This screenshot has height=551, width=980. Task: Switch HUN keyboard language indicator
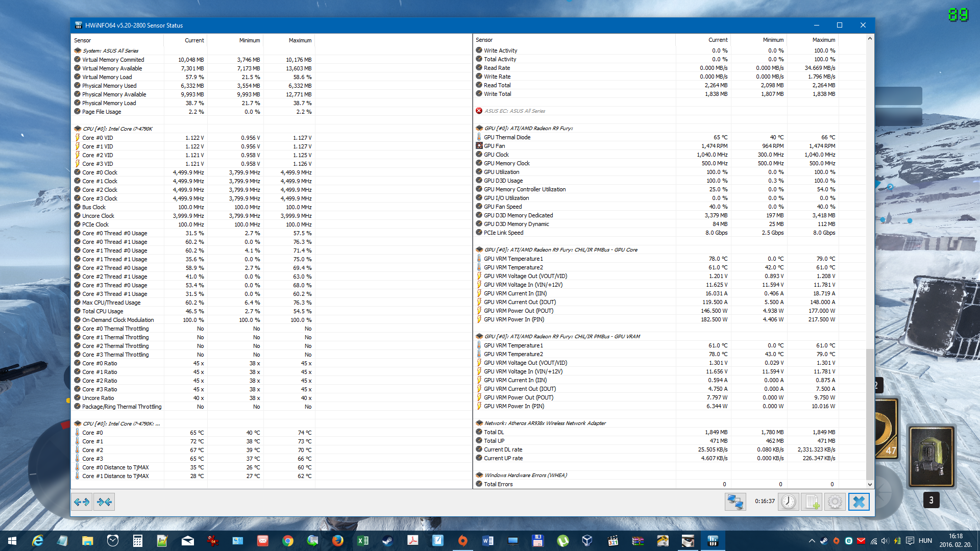coord(925,541)
